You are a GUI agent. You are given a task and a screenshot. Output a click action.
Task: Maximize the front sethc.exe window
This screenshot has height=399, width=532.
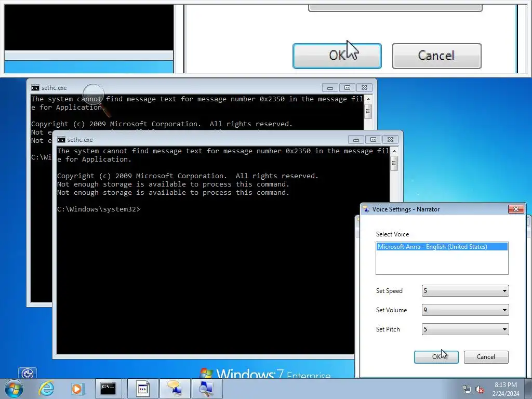[373, 140]
